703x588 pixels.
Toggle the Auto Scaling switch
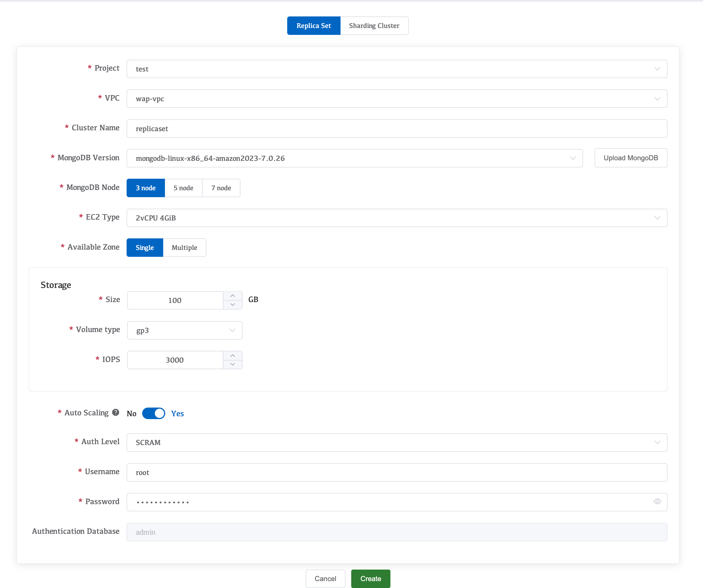(154, 413)
